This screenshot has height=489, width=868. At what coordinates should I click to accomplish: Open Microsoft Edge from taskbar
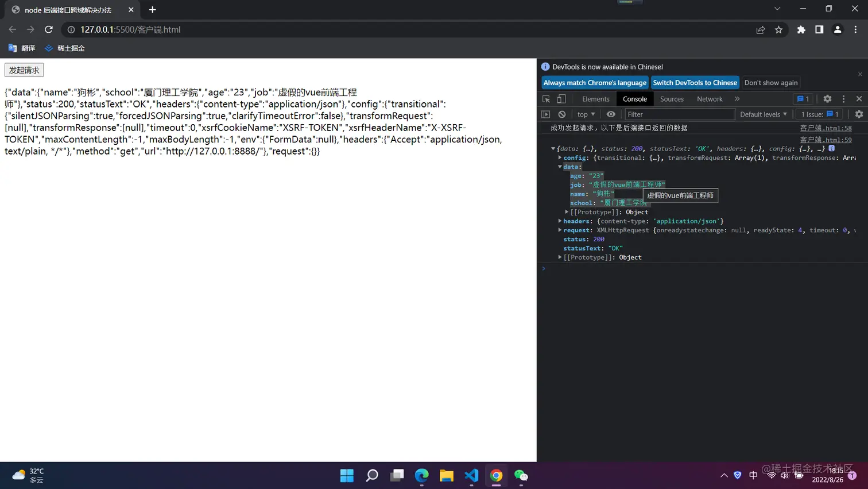point(421,475)
